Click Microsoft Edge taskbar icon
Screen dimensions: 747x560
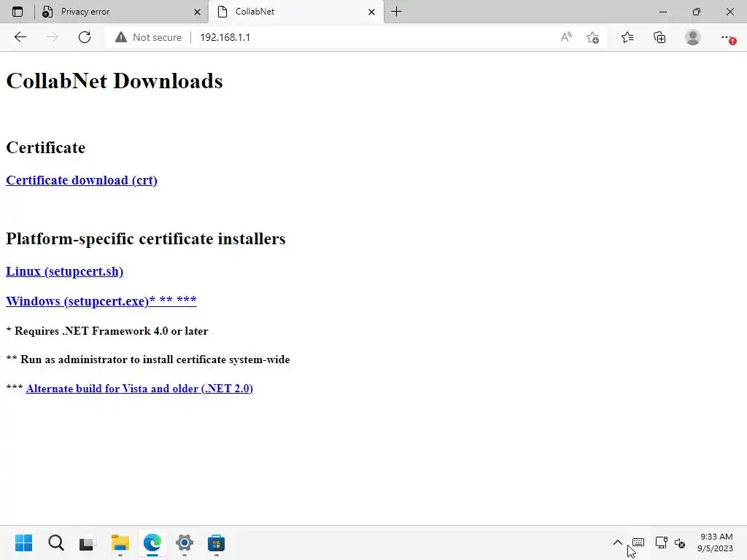(x=152, y=542)
